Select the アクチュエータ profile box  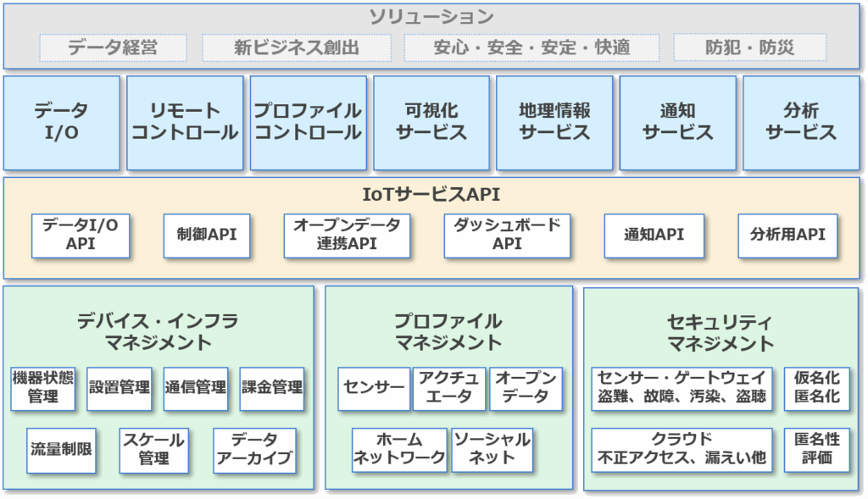pos(448,387)
